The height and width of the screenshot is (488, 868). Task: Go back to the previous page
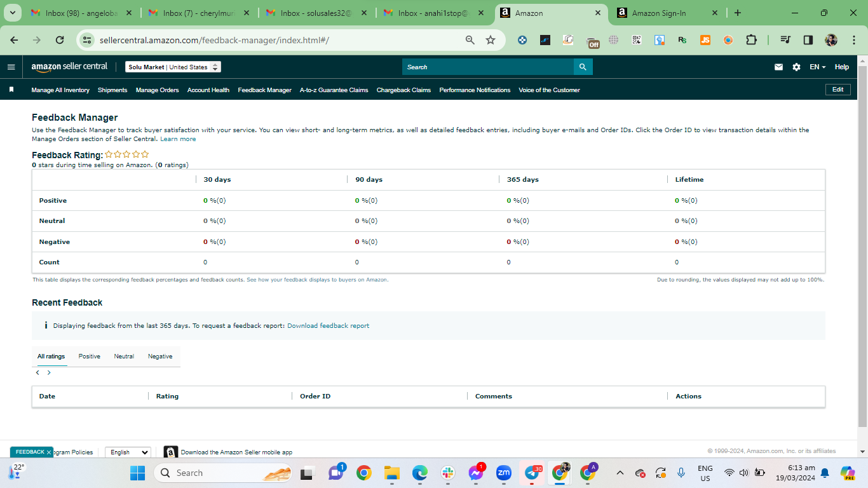coord(14,40)
